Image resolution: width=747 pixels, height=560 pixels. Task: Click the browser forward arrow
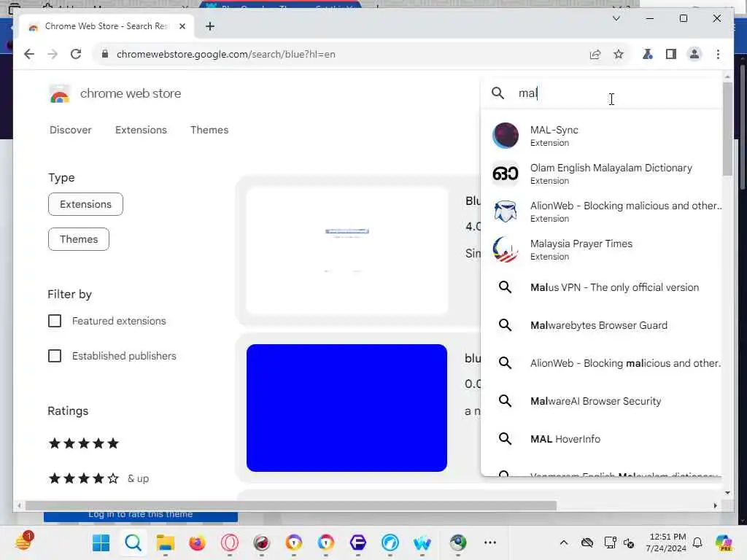coord(53,54)
